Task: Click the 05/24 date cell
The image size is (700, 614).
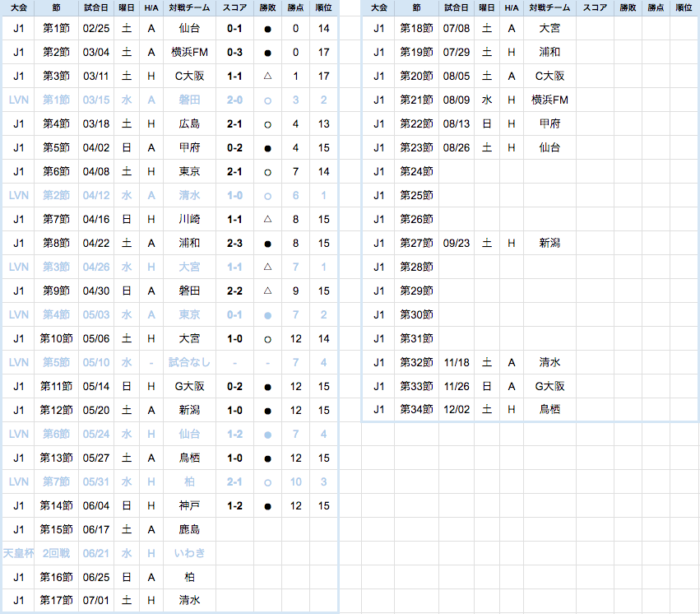Action: click(x=96, y=435)
